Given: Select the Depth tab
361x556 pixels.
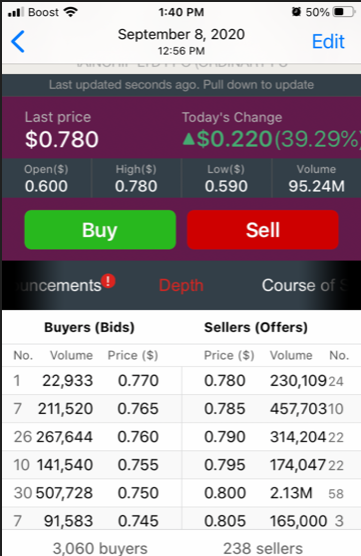Looking at the screenshot, I should coord(181,285).
